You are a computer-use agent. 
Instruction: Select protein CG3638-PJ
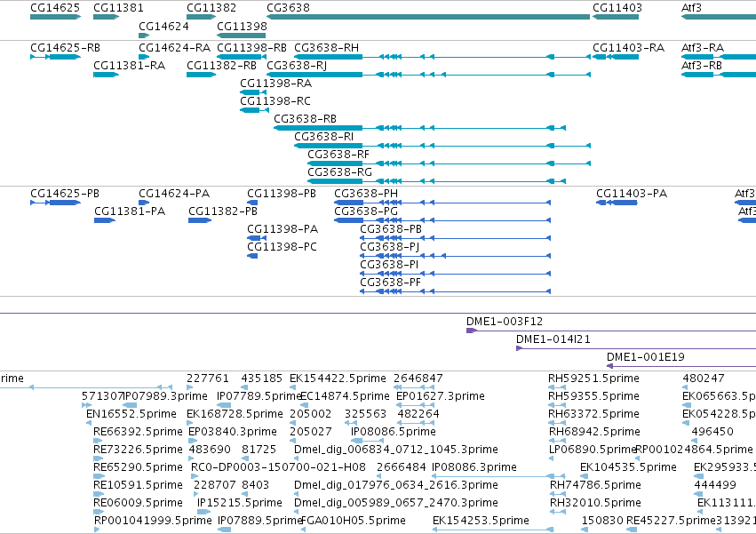390,247
